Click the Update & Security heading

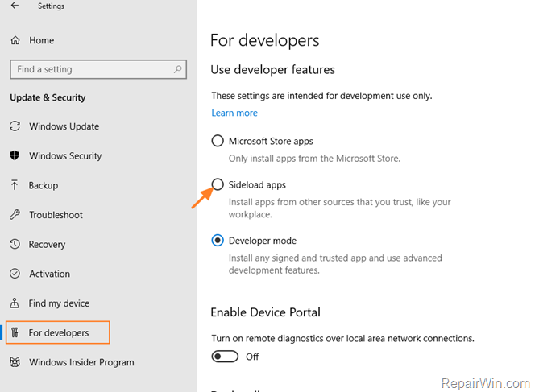click(x=48, y=97)
